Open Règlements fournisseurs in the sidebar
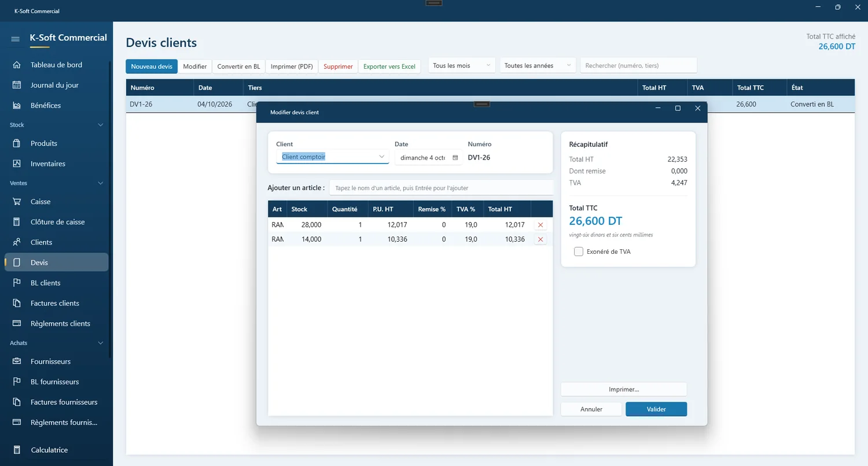Viewport: 868px width, 466px height. pos(56,422)
